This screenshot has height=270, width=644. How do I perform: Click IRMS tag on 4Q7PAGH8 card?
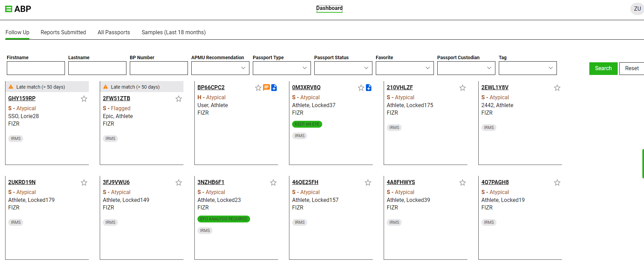pyautogui.click(x=489, y=222)
